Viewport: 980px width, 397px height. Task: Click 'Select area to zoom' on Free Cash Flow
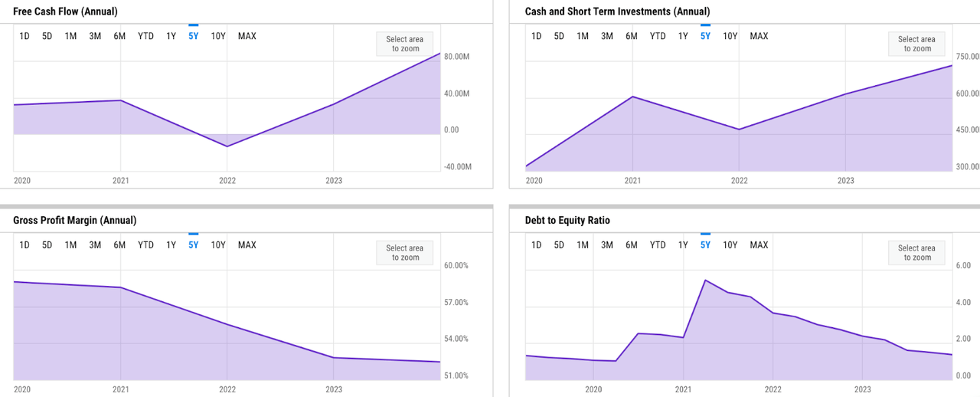pos(405,44)
